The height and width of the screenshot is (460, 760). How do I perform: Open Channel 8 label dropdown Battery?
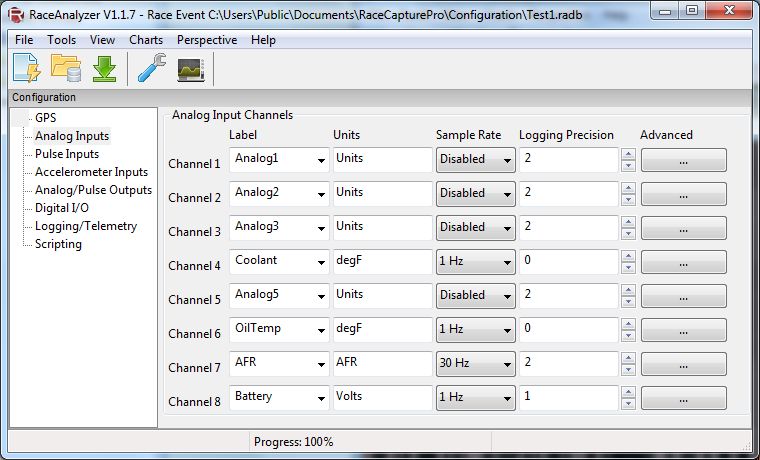[279, 397]
